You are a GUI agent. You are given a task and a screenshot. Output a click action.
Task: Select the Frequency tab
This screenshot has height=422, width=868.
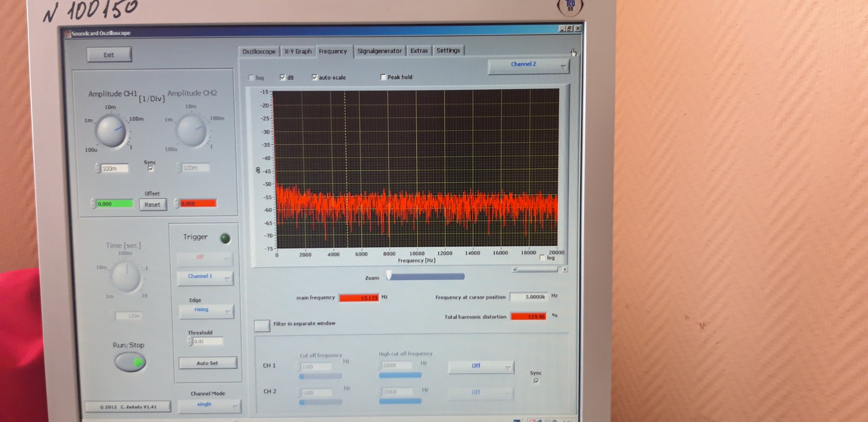333,51
